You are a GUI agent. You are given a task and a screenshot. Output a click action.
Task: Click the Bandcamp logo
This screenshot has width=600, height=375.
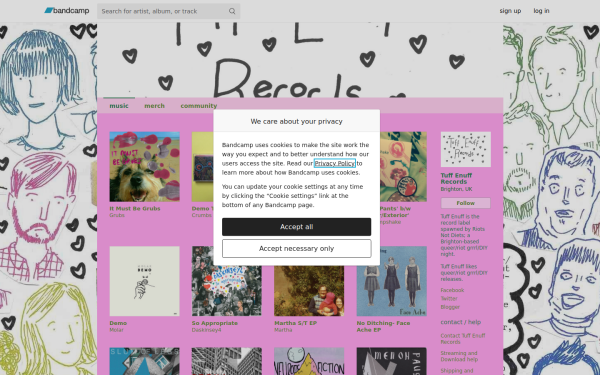coord(67,11)
